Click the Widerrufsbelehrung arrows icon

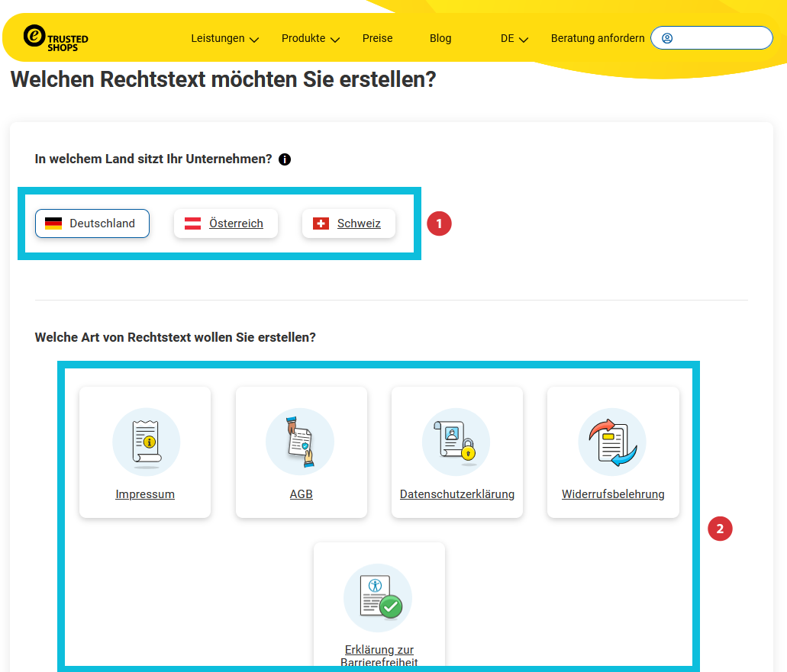click(x=612, y=442)
